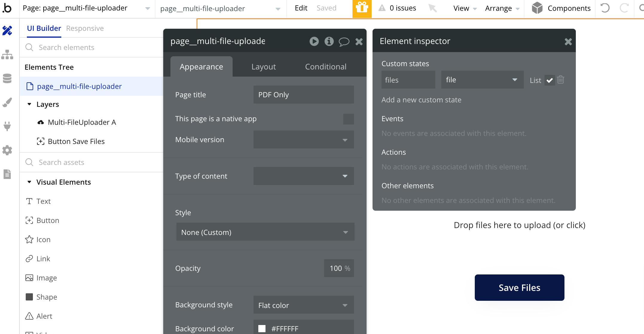Open the Data tab sidebar icon
The height and width of the screenshot is (334, 644).
coord(7,78)
